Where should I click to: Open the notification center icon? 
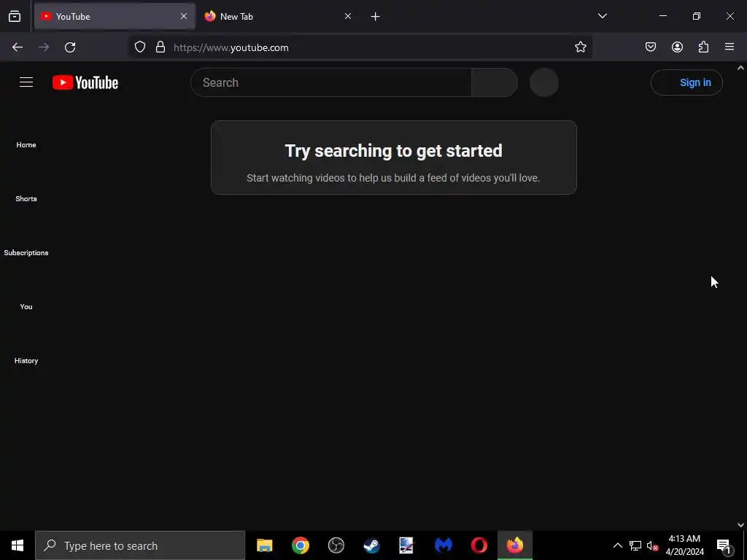click(x=724, y=545)
